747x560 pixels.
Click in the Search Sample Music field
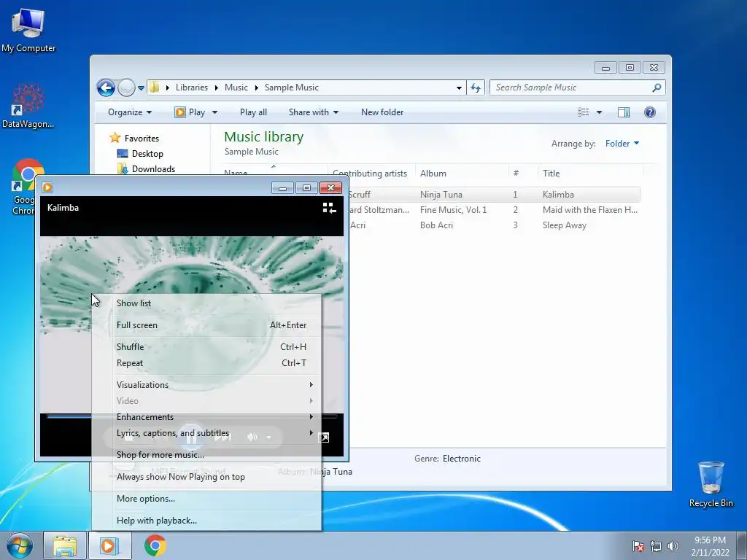[572, 87]
